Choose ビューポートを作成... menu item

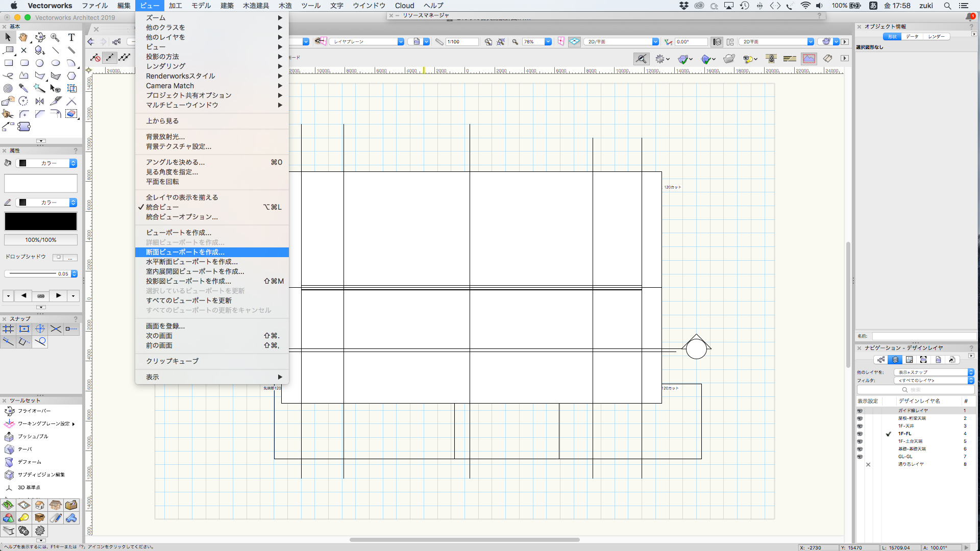pos(212,233)
